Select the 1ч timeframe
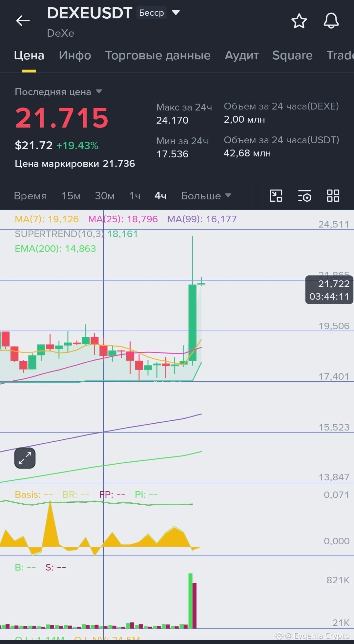Image resolution: width=354 pixels, height=644 pixels. [x=135, y=196]
